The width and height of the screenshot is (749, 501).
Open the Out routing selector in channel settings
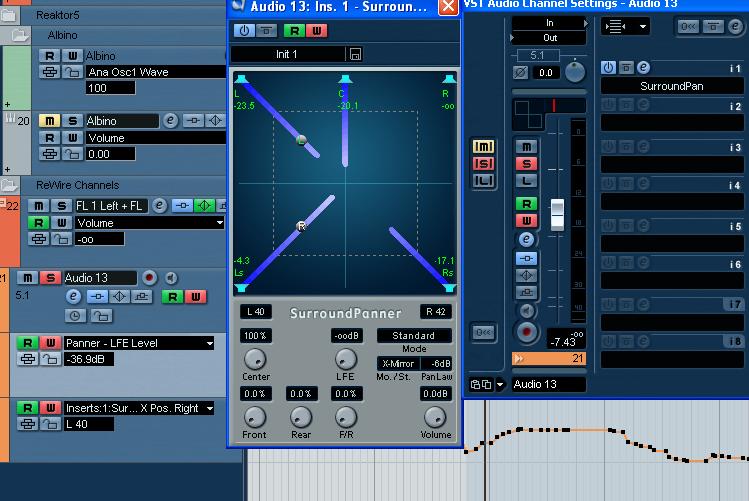[549, 38]
